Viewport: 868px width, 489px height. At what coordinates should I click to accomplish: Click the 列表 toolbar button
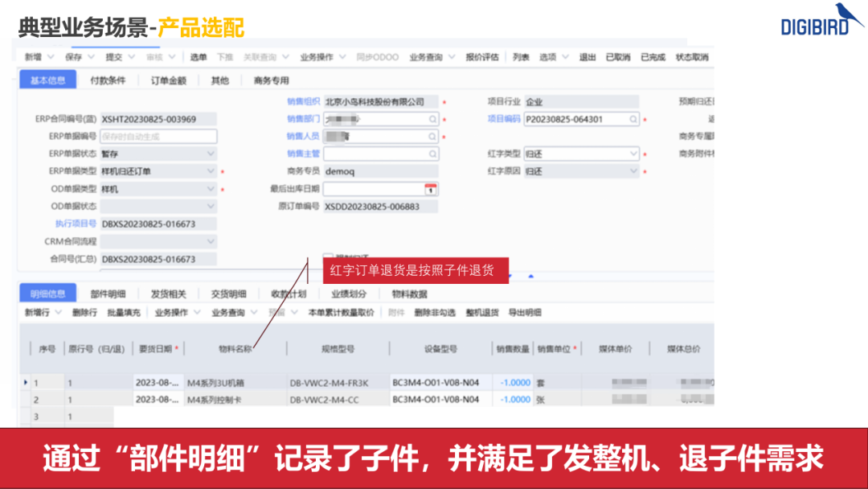coord(520,57)
